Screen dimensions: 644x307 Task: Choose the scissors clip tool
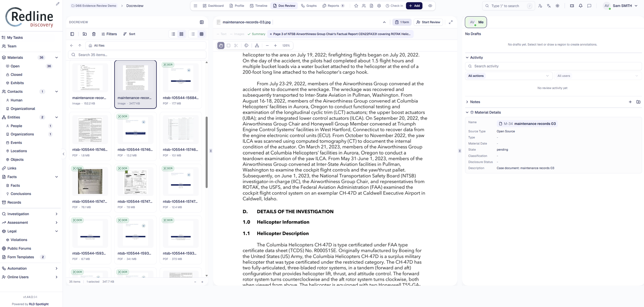click(236, 45)
